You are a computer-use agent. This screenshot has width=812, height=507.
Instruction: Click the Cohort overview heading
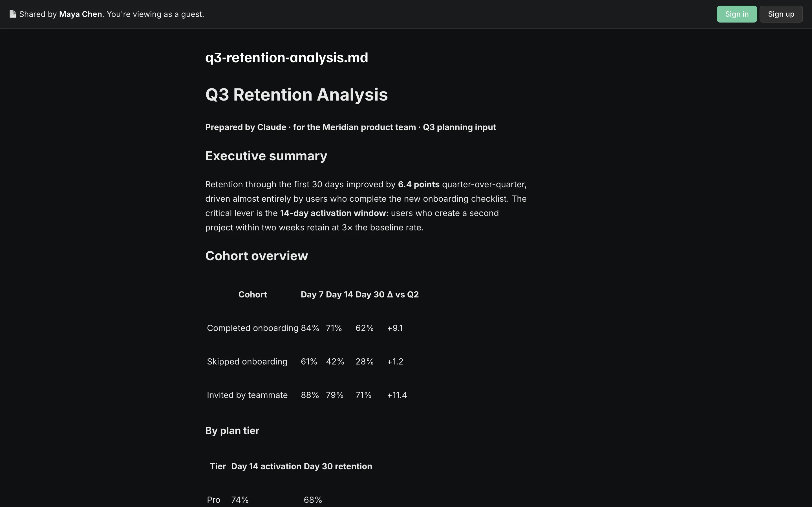pos(256,256)
